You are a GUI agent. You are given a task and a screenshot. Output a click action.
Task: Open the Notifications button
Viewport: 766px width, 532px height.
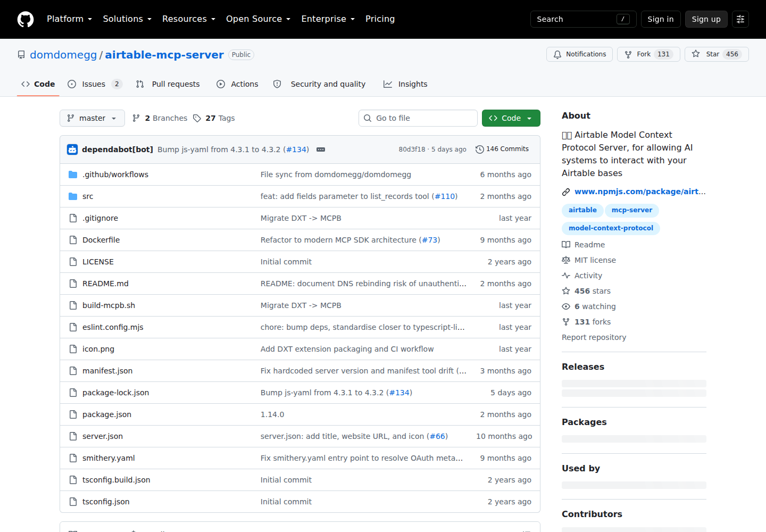click(579, 54)
